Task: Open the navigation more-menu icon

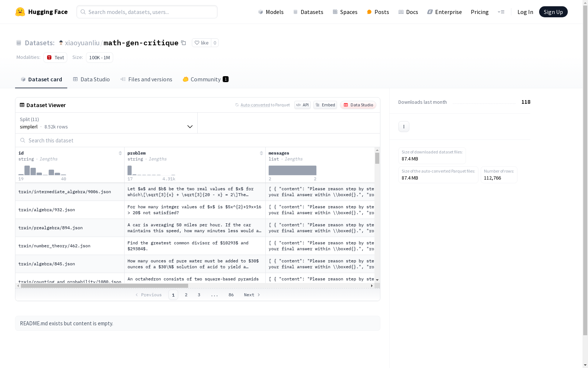Action: click(x=501, y=12)
